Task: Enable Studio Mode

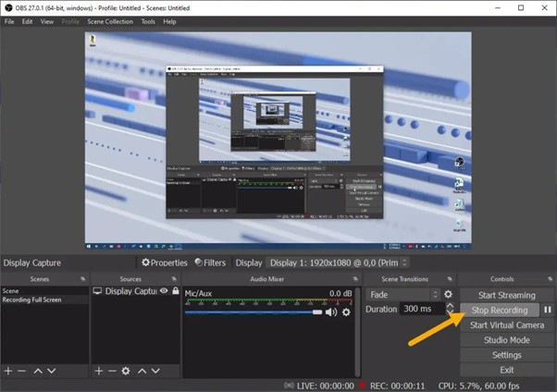Action: click(506, 340)
